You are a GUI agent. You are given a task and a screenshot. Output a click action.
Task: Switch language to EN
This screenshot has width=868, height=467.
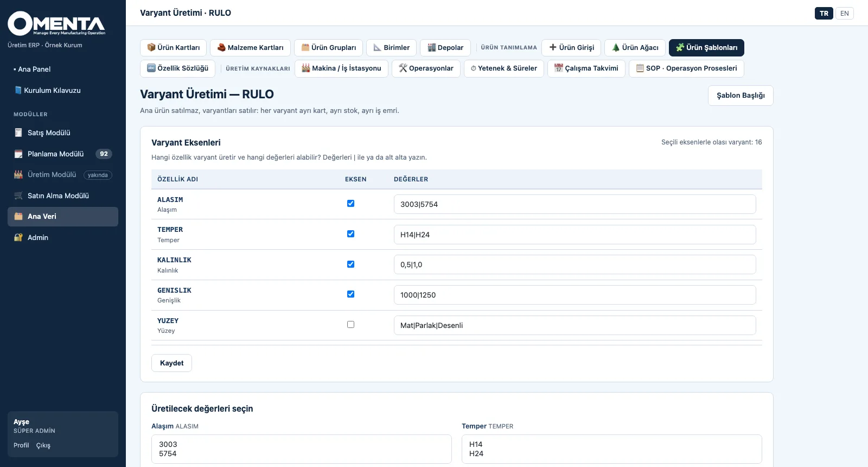coord(845,13)
